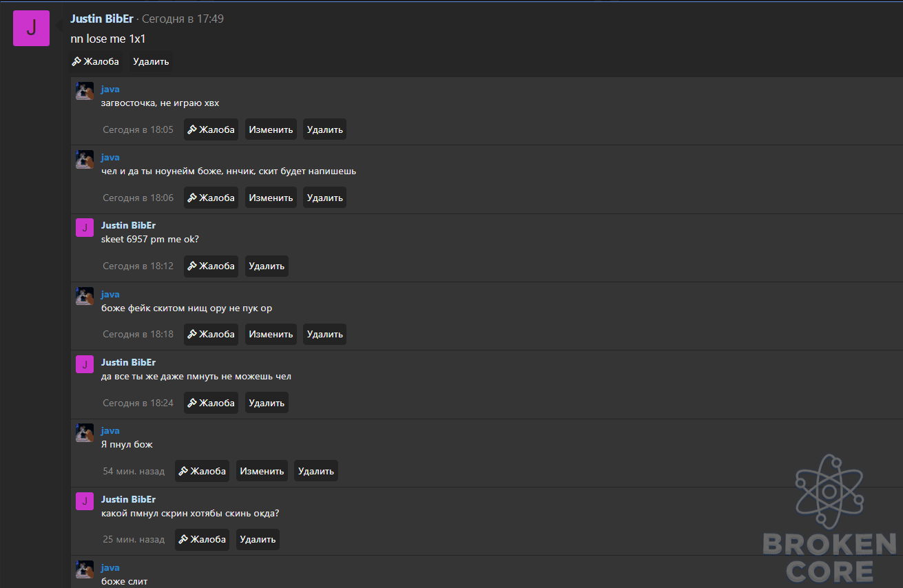The height and width of the screenshot is (588, 903).
Task: Delete the 'Я пнул бож' comment
Action: click(x=316, y=471)
